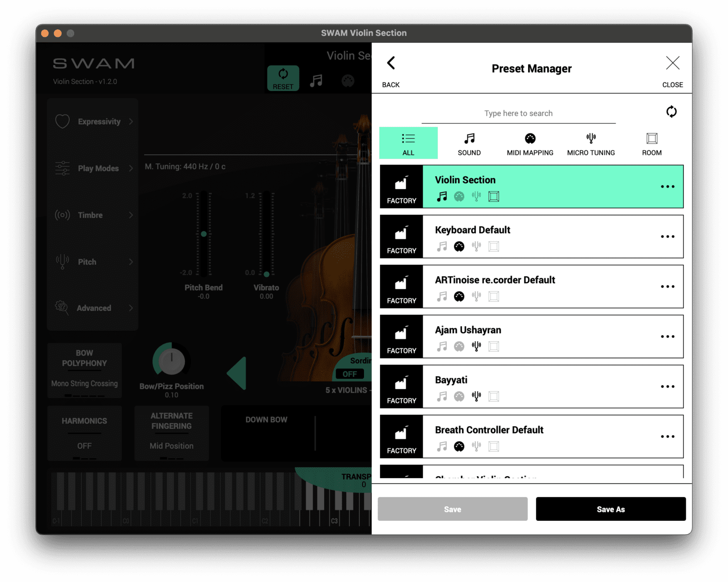Select the SOUND filter icon
This screenshot has height=582, width=728.
tap(469, 139)
